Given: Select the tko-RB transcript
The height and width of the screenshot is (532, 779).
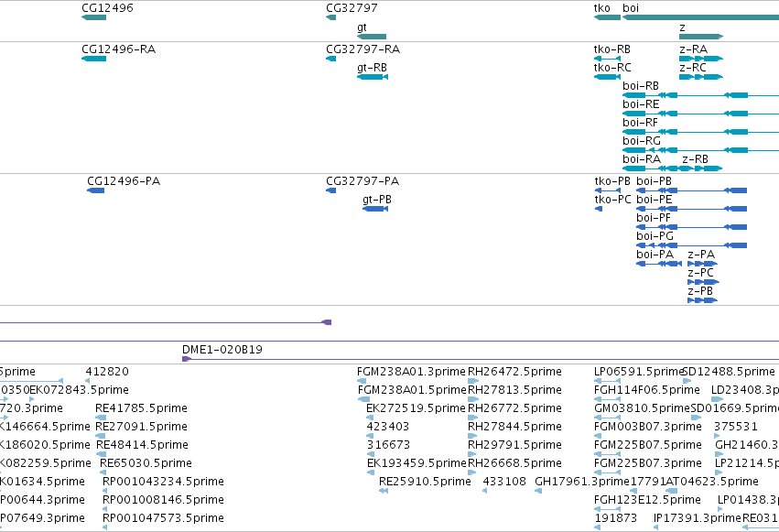Looking at the screenshot, I should pyautogui.click(x=607, y=59).
